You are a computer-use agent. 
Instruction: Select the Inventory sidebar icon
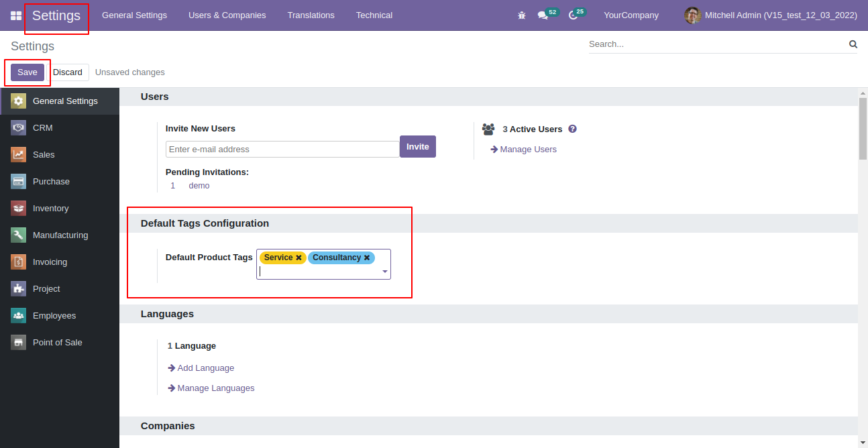[19, 208]
